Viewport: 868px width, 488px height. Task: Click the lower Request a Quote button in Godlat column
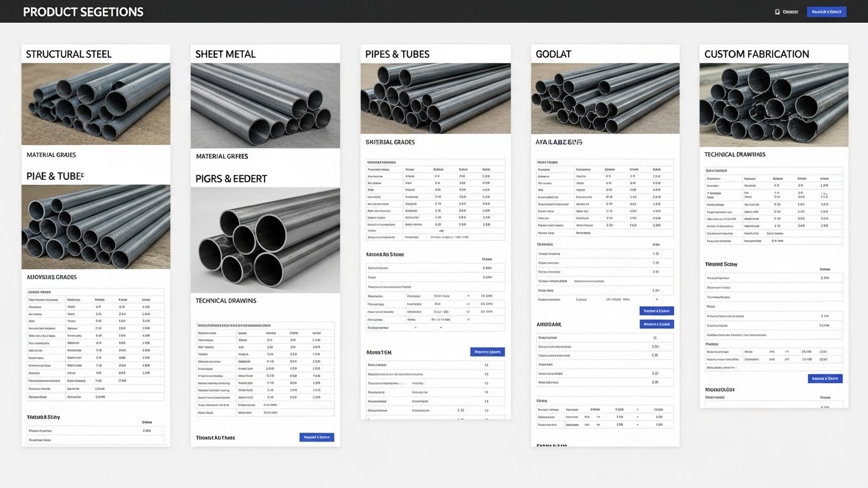(658, 323)
